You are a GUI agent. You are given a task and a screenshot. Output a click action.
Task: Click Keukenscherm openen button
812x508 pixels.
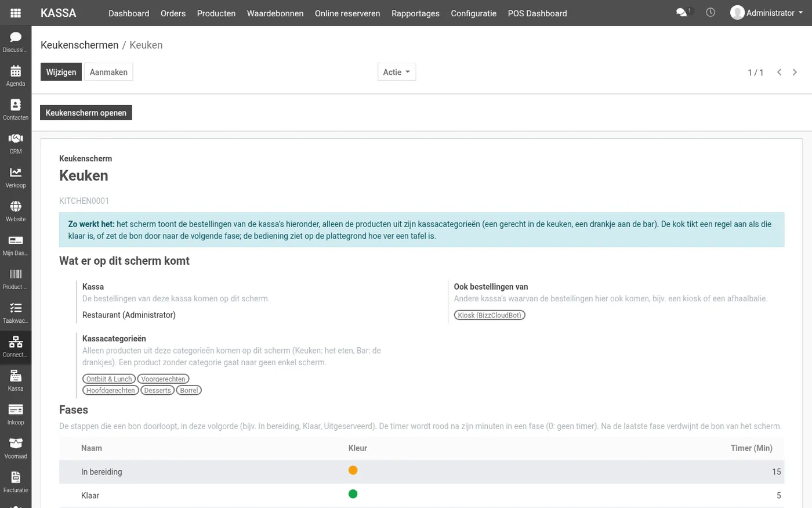click(x=86, y=113)
